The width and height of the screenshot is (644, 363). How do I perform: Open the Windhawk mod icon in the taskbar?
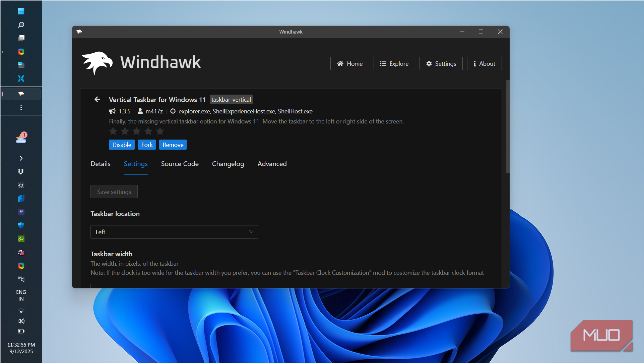21,94
